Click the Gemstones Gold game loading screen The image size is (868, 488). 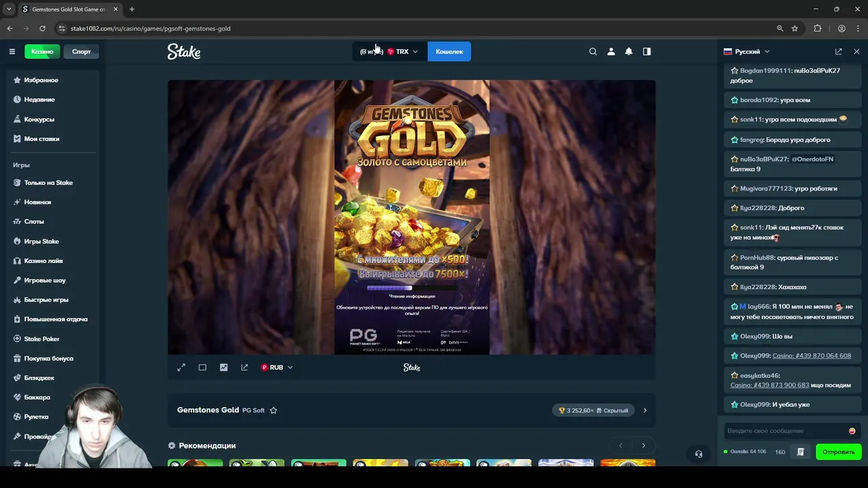pos(412,217)
